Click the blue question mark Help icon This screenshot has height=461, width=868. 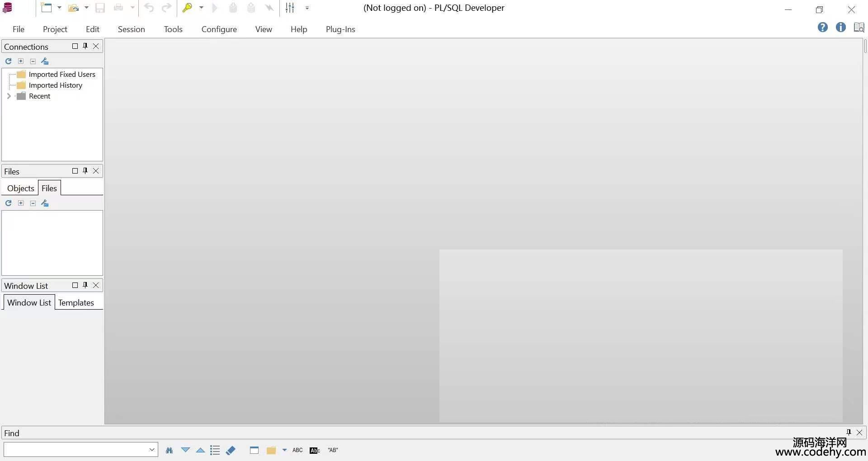[x=823, y=28]
